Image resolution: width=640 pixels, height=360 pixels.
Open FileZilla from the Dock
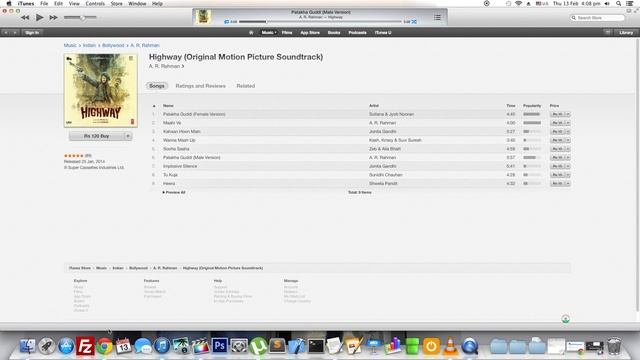(85, 346)
